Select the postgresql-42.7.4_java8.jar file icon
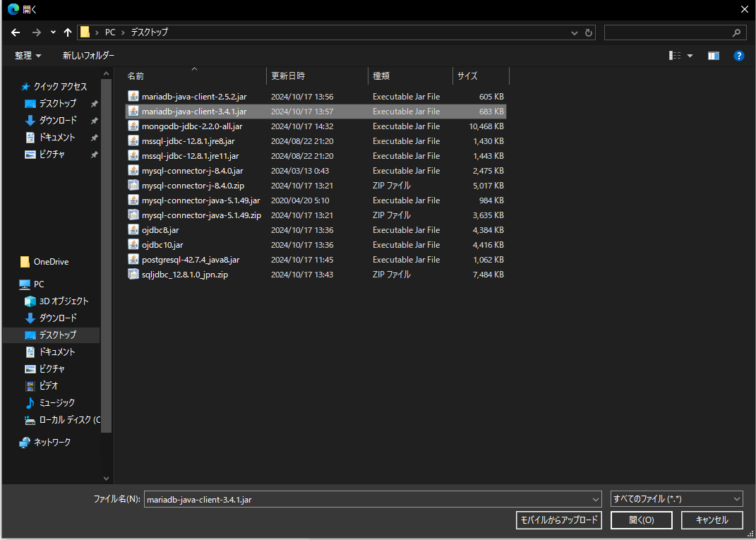 133,259
